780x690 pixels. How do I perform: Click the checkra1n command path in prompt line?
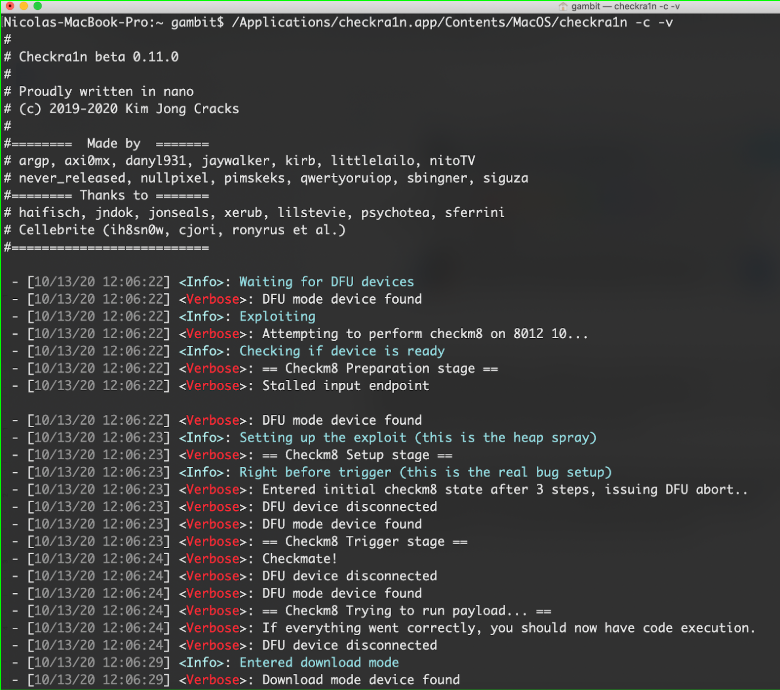tap(452, 22)
